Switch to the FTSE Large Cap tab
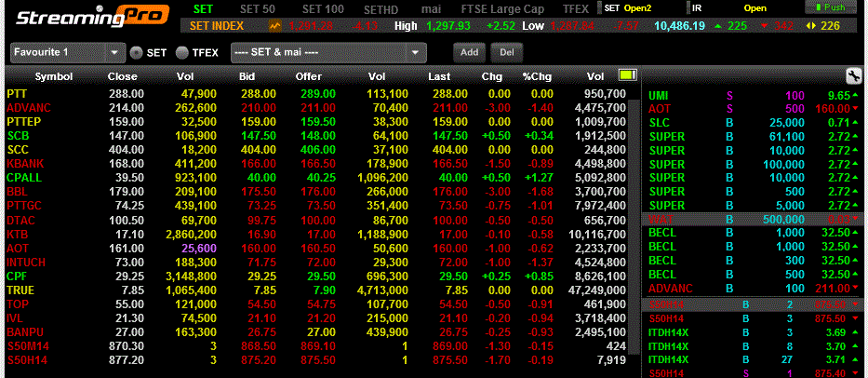The height and width of the screenshot is (378, 868). tap(502, 9)
